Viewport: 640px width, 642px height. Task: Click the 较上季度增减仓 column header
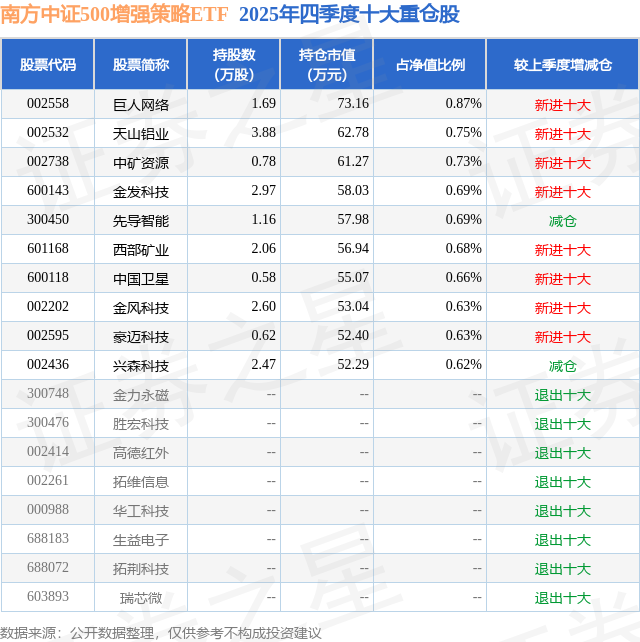pyautogui.click(x=563, y=65)
